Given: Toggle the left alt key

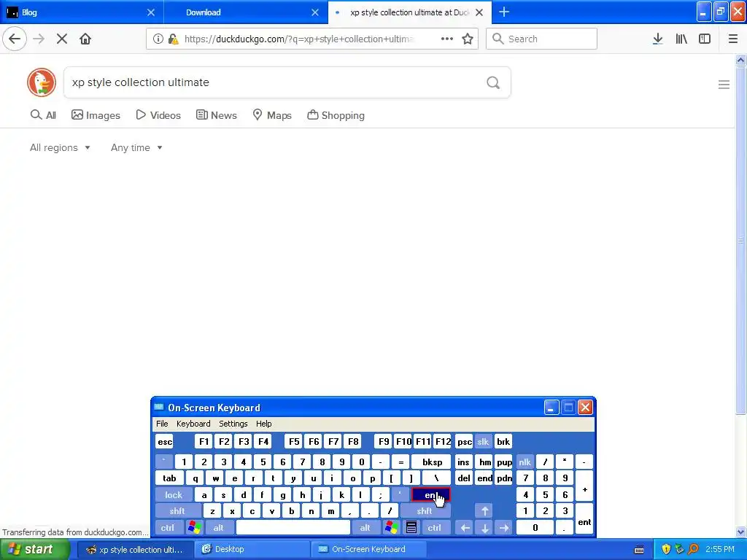Looking at the screenshot, I should 219,528.
